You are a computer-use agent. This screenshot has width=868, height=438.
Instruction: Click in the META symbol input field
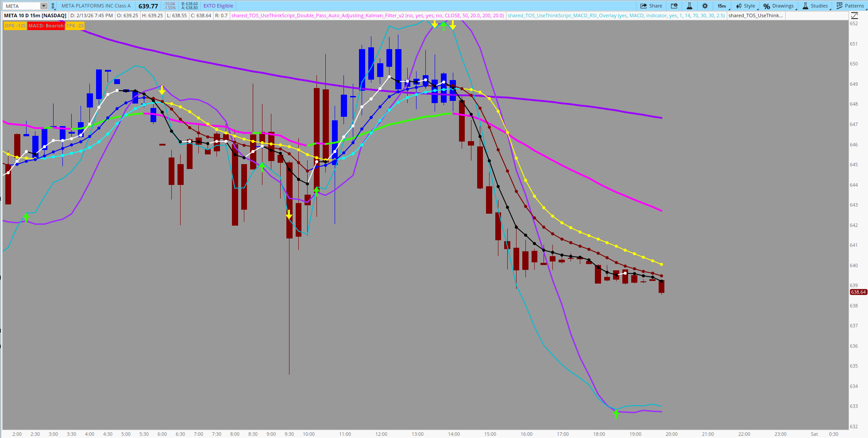pyautogui.click(x=21, y=6)
